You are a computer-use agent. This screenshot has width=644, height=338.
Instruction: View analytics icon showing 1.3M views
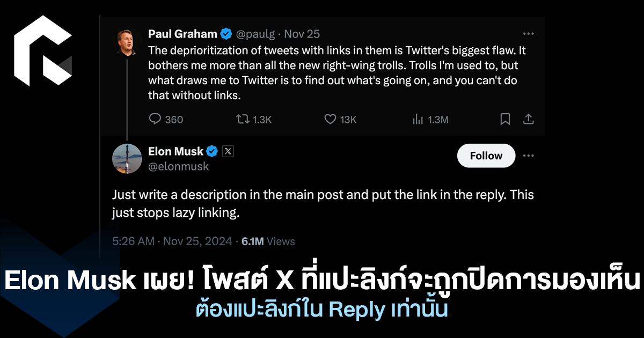click(x=418, y=119)
